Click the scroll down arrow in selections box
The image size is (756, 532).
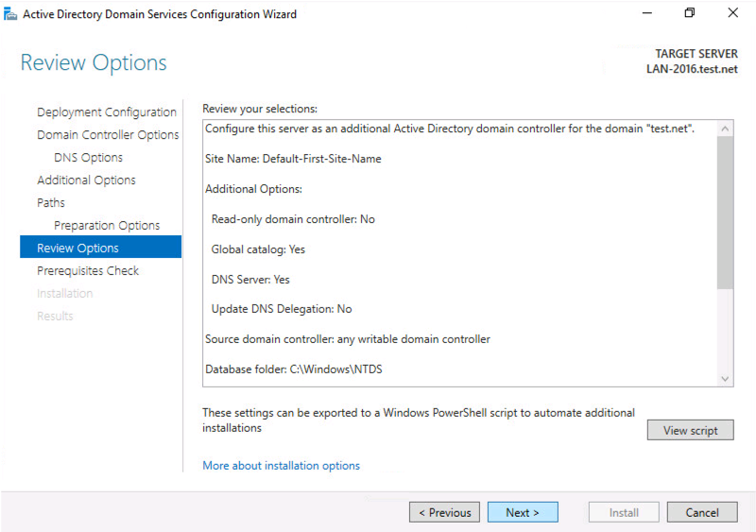coord(725,379)
